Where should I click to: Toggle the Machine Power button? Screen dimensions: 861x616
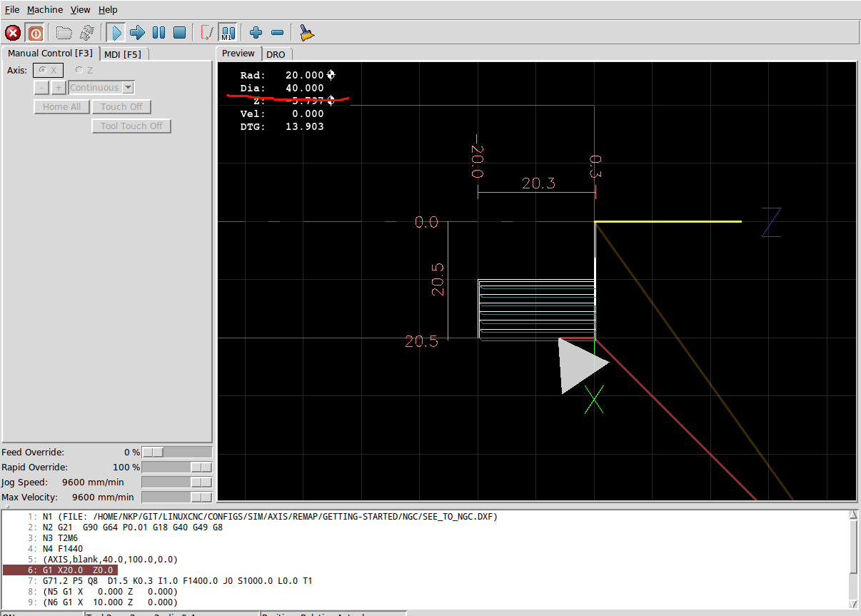click(35, 33)
